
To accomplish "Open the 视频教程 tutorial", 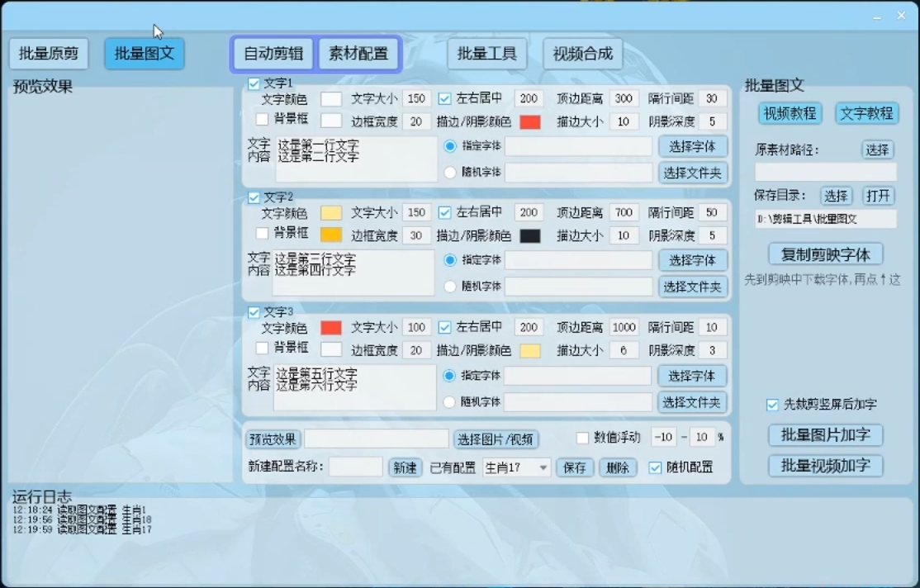I will (790, 113).
